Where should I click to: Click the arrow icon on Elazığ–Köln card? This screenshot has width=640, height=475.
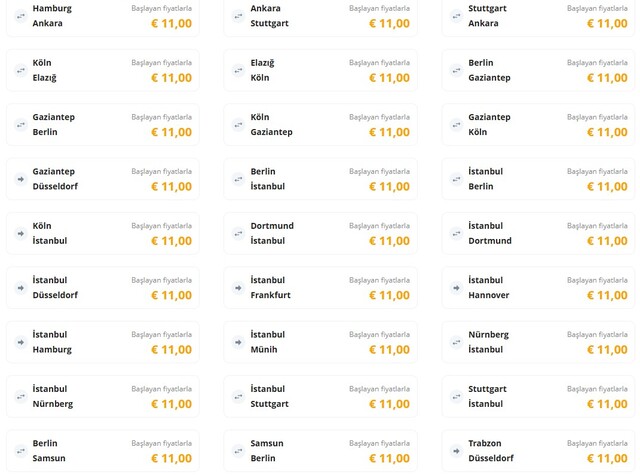(238, 70)
